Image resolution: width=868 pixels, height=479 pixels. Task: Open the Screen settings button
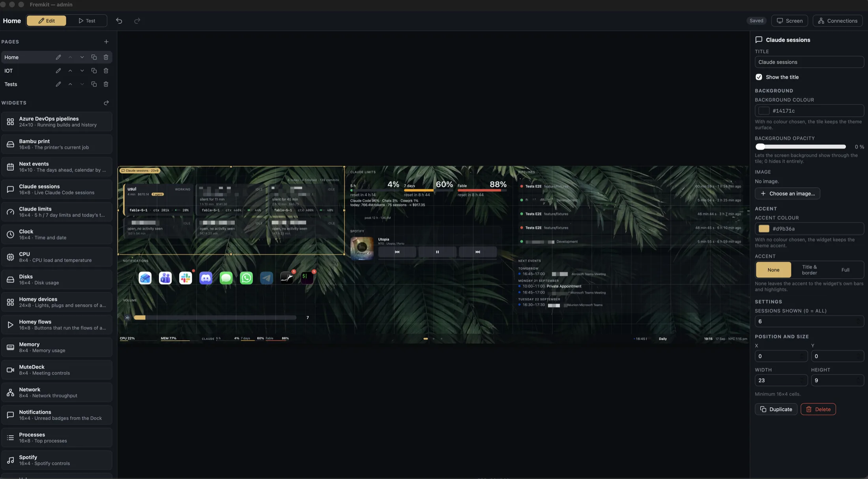click(x=789, y=21)
